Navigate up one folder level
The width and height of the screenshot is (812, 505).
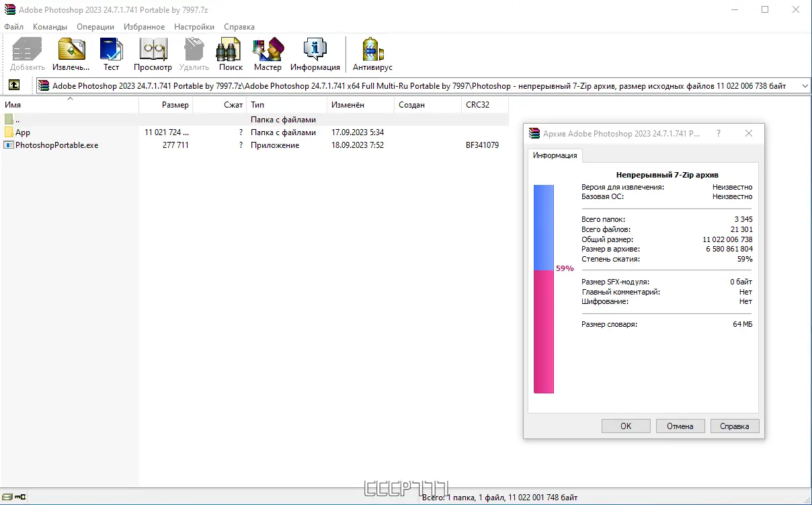pos(14,85)
